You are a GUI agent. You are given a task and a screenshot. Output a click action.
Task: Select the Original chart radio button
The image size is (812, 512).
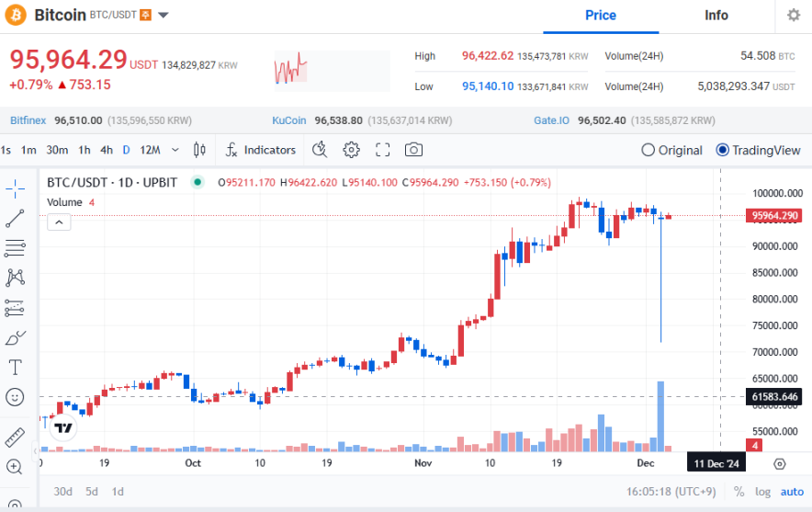coord(648,150)
